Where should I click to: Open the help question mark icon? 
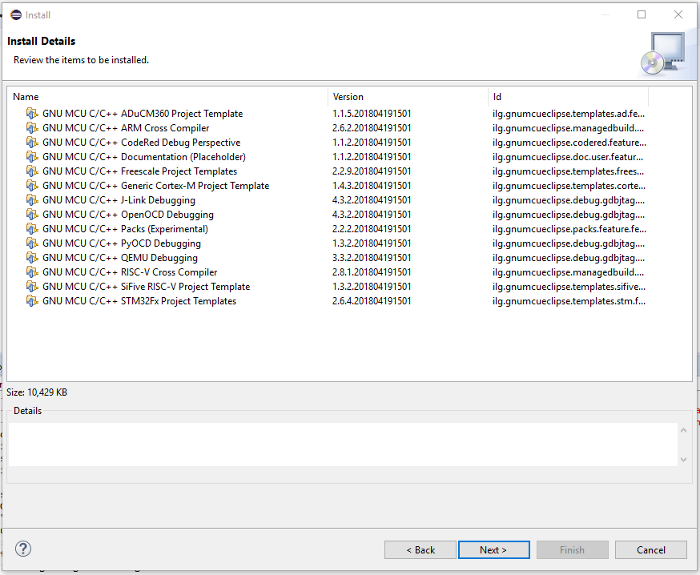23,549
